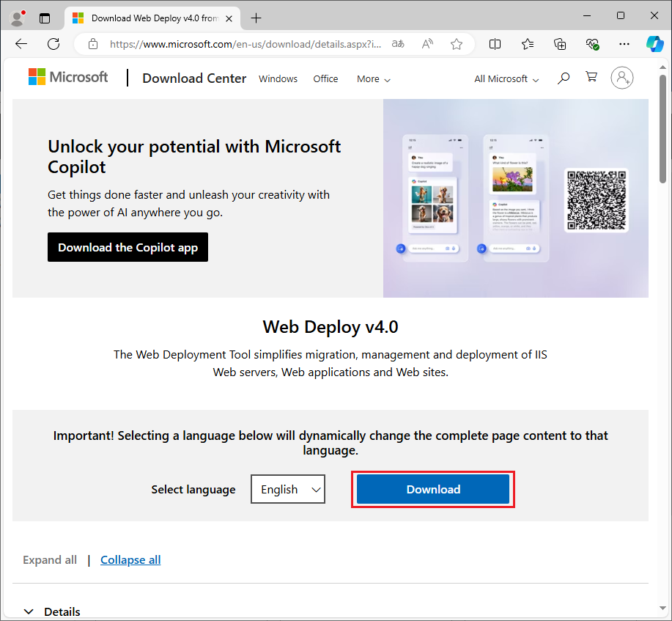
Task: Click the Web Deploy v4.0 heading
Action: (x=331, y=327)
